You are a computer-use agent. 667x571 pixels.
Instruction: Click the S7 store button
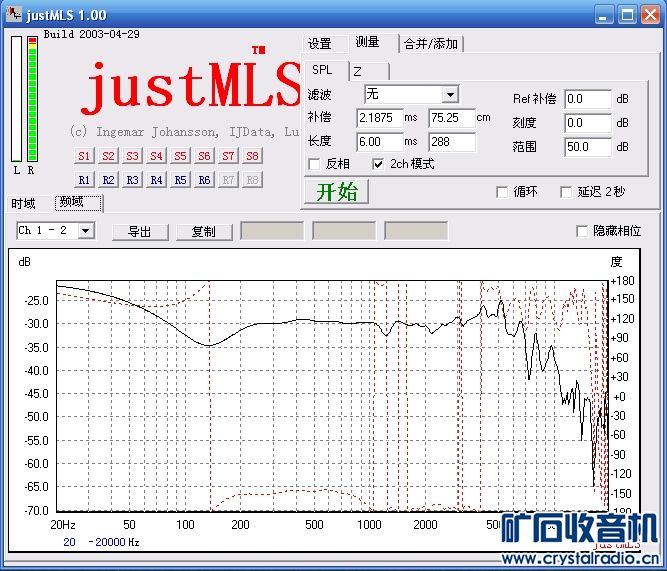(228, 156)
